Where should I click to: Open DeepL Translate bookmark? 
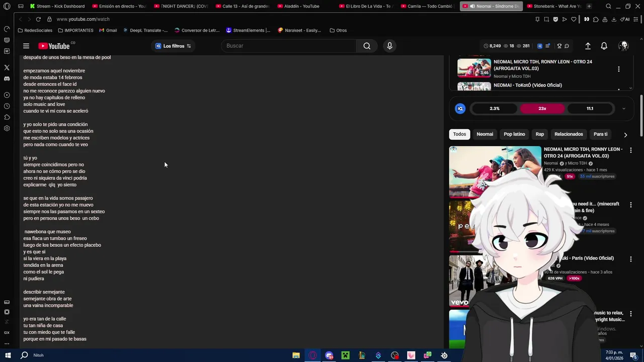coord(145,30)
